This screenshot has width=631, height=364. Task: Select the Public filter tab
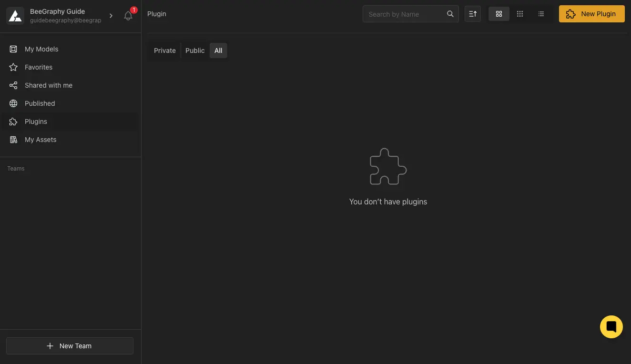[x=195, y=51]
